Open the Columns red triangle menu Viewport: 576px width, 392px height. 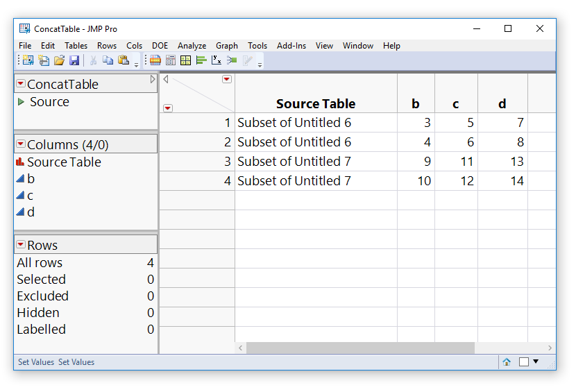pos(21,144)
